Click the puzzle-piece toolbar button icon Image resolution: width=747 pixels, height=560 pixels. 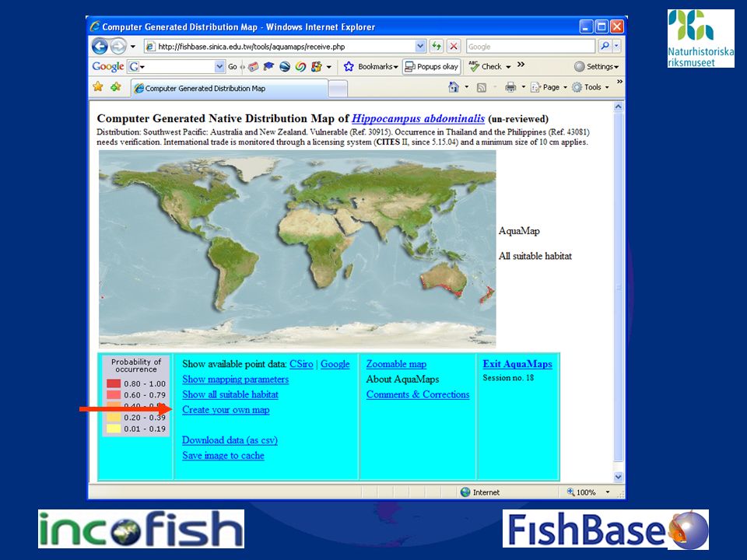[317, 67]
